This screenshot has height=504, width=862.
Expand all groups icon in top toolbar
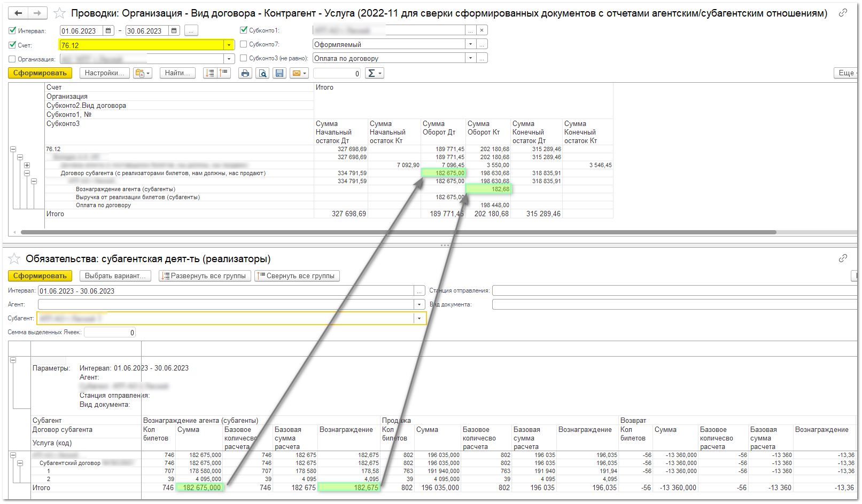click(x=210, y=73)
